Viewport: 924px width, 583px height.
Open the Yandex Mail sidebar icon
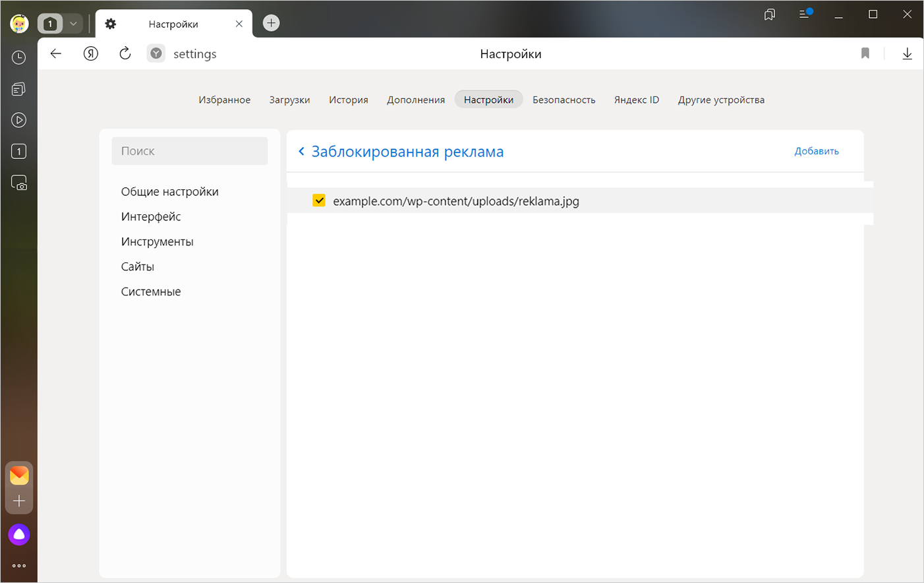tap(19, 475)
